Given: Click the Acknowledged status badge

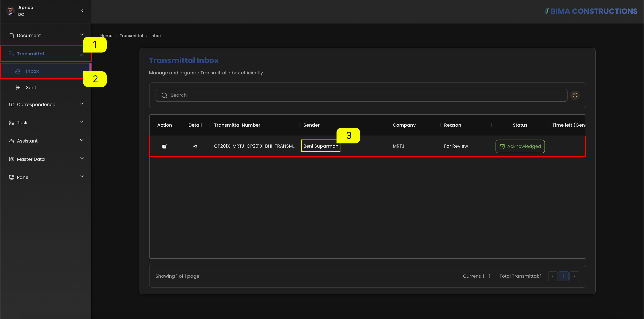Looking at the screenshot, I should point(520,146).
